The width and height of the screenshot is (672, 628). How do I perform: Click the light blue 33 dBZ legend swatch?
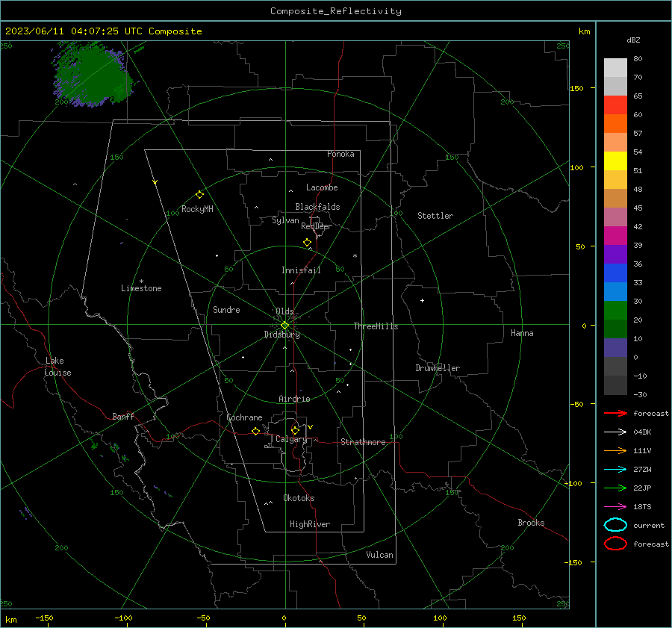tap(615, 291)
